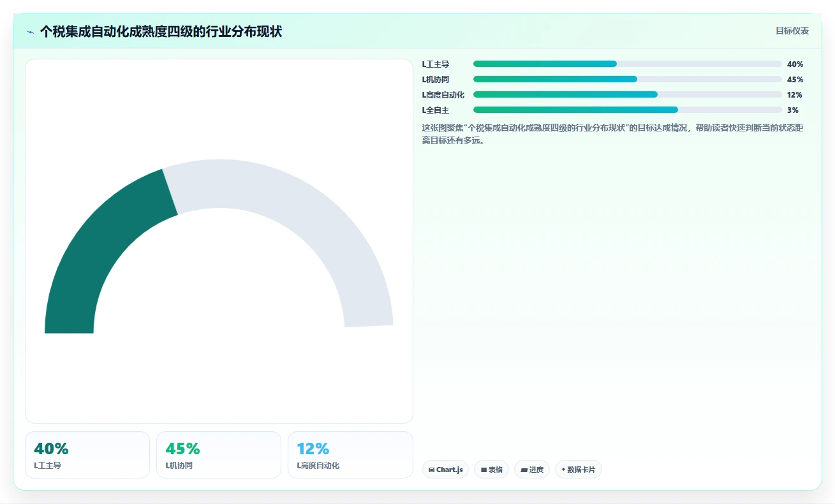Open the 数据卡片 tag pill

click(x=579, y=470)
